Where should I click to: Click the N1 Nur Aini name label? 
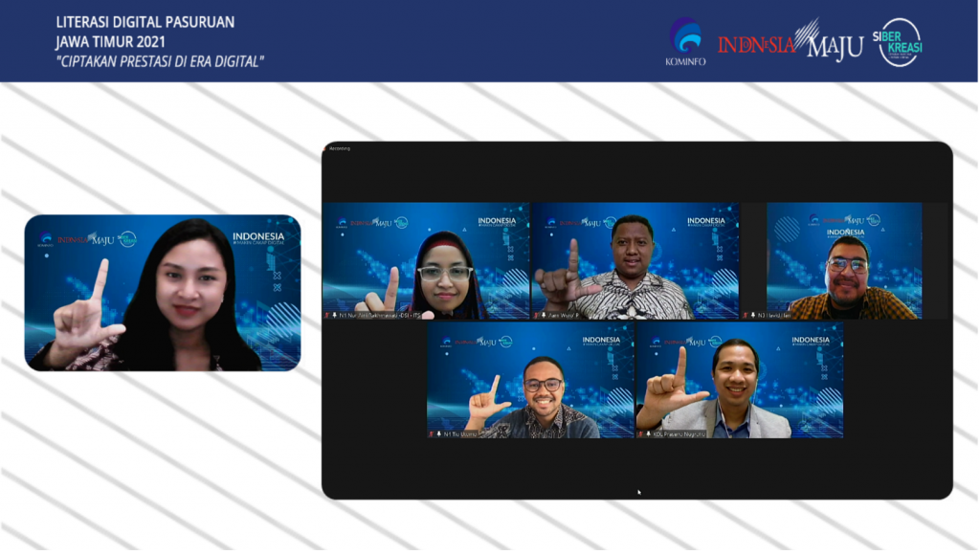point(379,315)
